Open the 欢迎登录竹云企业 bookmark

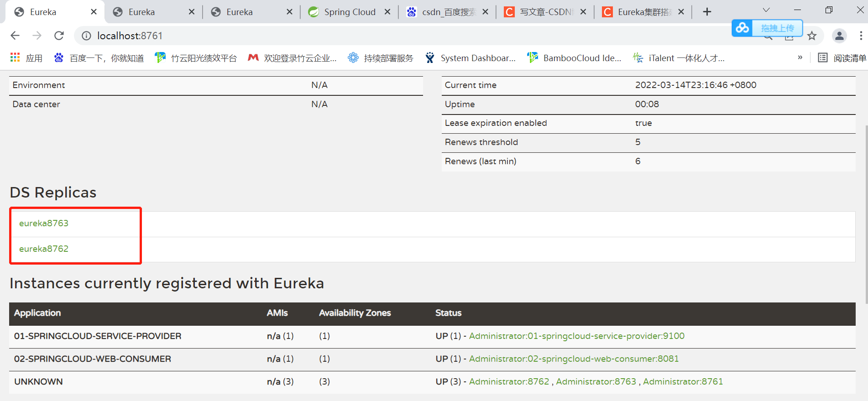click(292, 58)
